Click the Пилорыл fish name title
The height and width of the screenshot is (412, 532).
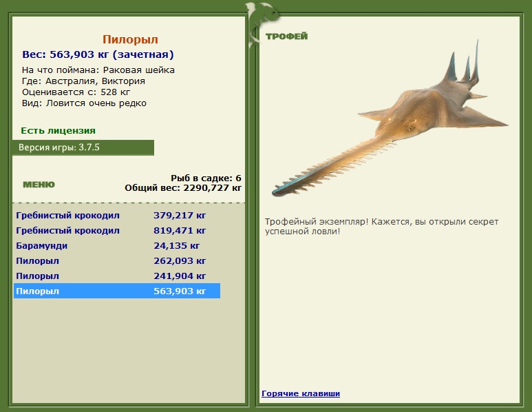coord(130,39)
